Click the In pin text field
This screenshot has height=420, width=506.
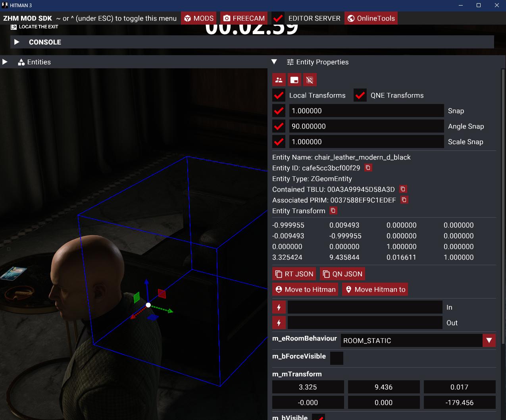(365, 307)
